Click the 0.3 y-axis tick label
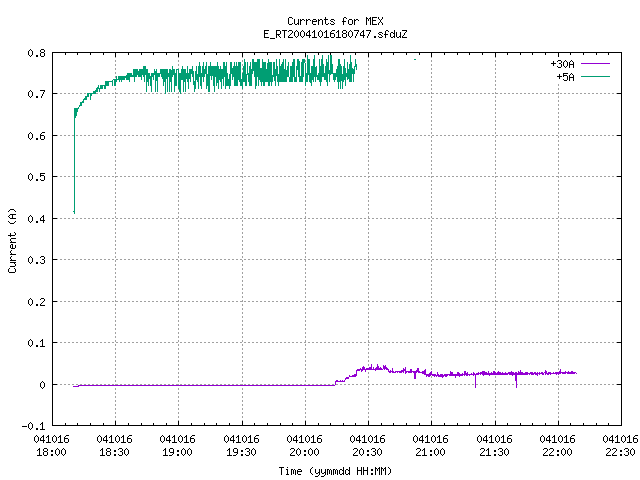 tap(37, 260)
